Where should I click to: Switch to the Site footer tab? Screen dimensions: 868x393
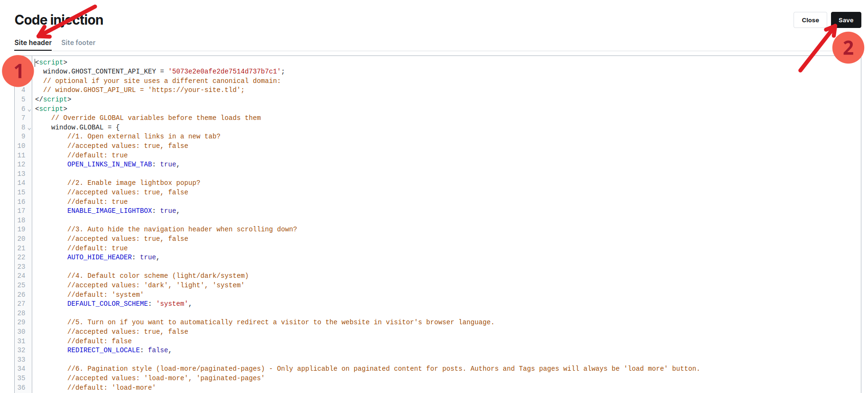[x=78, y=43]
